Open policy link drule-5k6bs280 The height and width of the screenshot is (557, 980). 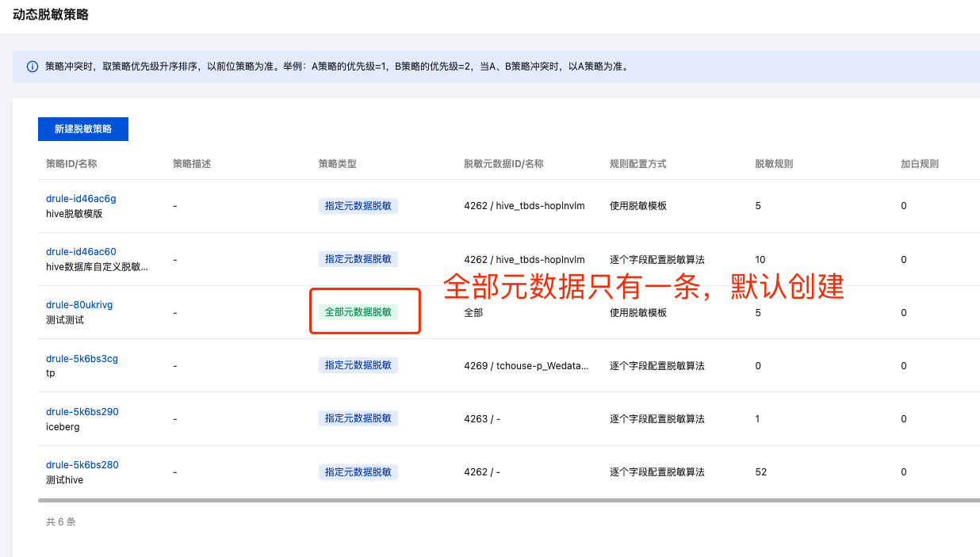point(82,465)
